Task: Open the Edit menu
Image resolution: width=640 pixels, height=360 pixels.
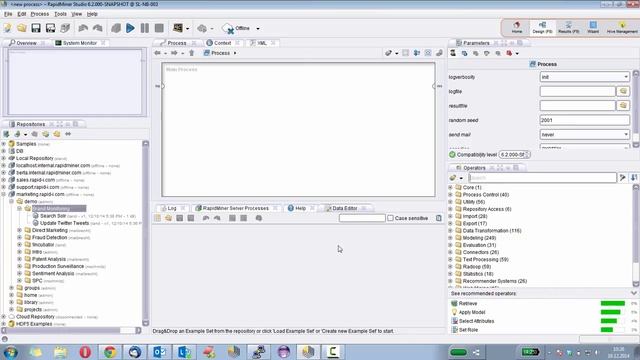Action: coord(22,14)
